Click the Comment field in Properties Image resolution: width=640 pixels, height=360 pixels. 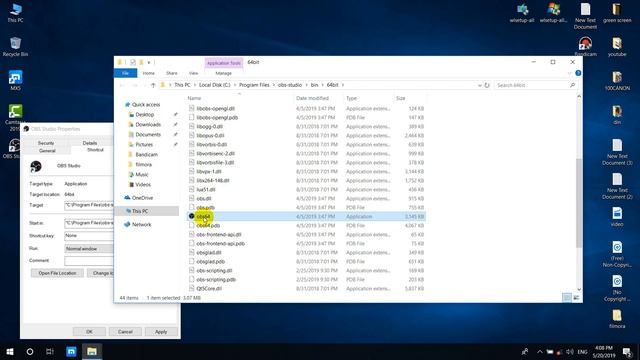click(x=89, y=260)
